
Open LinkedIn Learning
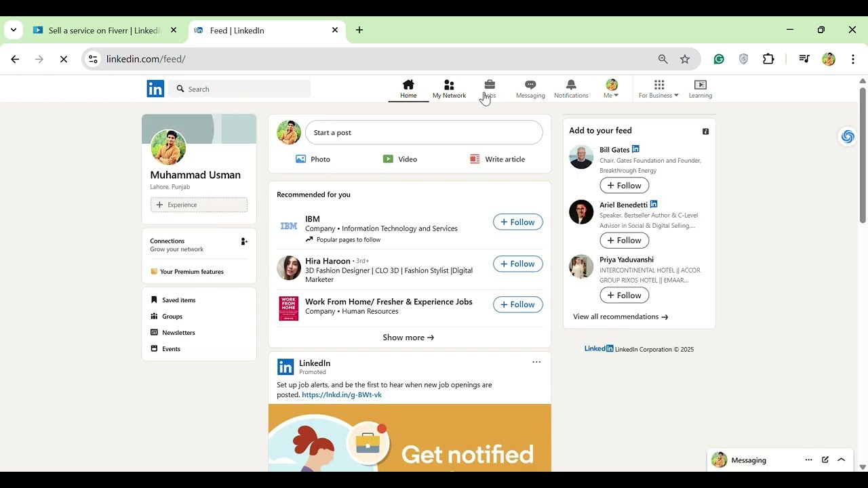[701, 89]
